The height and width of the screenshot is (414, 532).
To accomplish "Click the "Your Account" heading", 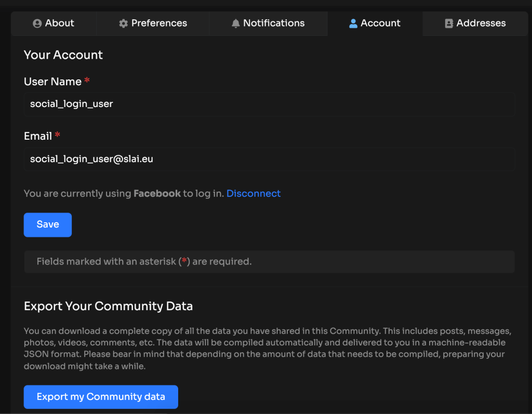I will pyautogui.click(x=63, y=55).
